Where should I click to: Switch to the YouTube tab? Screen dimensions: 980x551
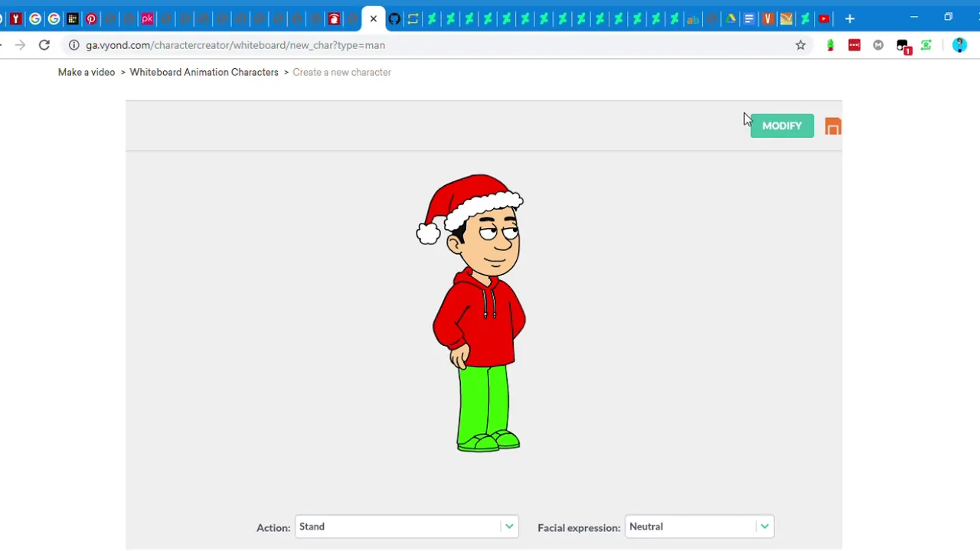pos(824,18)
